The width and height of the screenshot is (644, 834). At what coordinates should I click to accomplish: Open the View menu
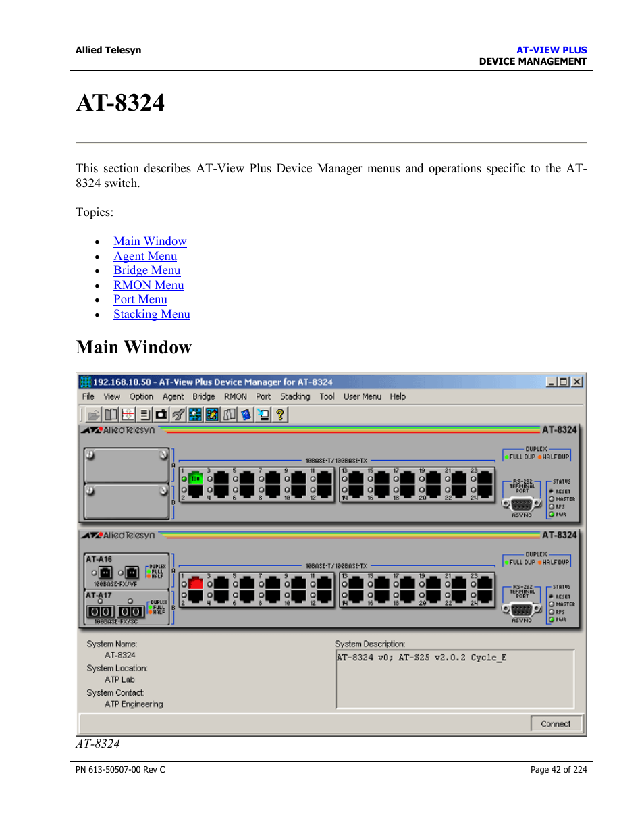(112, 396)
